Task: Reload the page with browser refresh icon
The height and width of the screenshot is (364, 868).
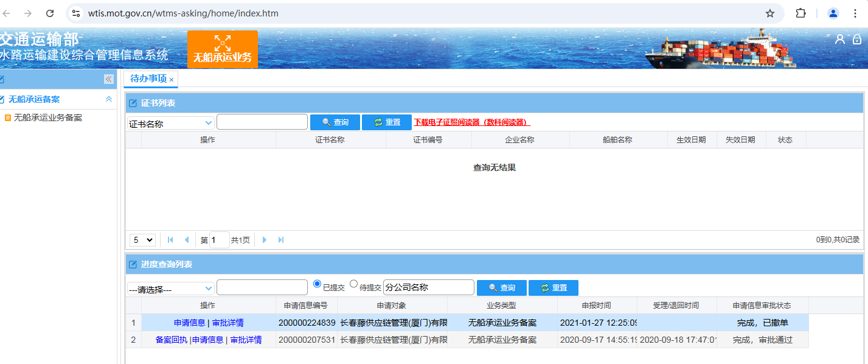Action: (x=50, y=13)
